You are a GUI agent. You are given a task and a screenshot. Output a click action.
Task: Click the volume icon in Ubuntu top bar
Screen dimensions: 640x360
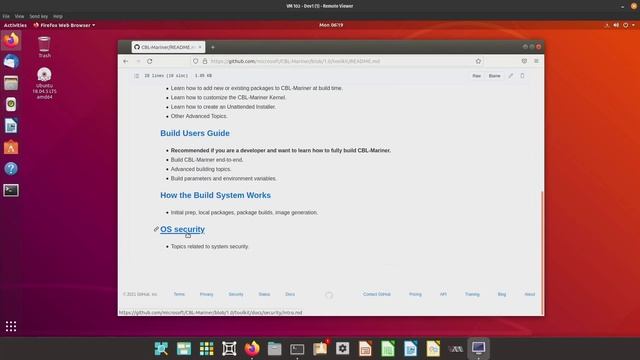[x=616, y=25]
